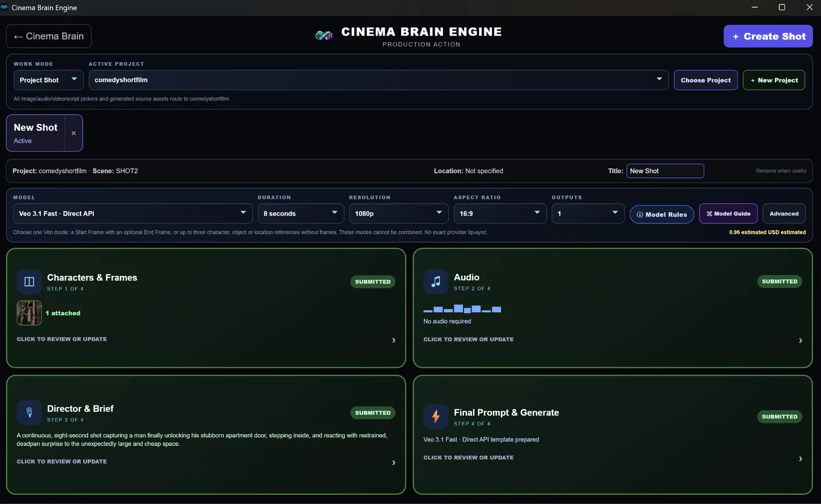This screenshot has width=821, height=504.
Task: Click 'Location: Not specified' text
Action: tap(468, 171)
